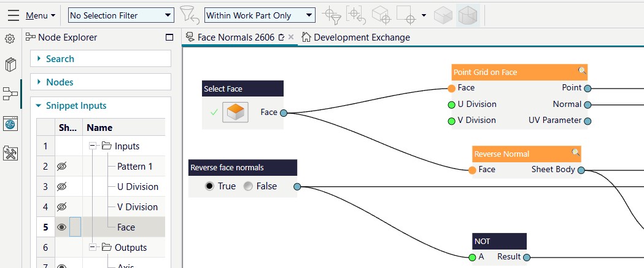Open the arrow next to rectangle selection
The image size is (644, 268).
pos(424,15)
